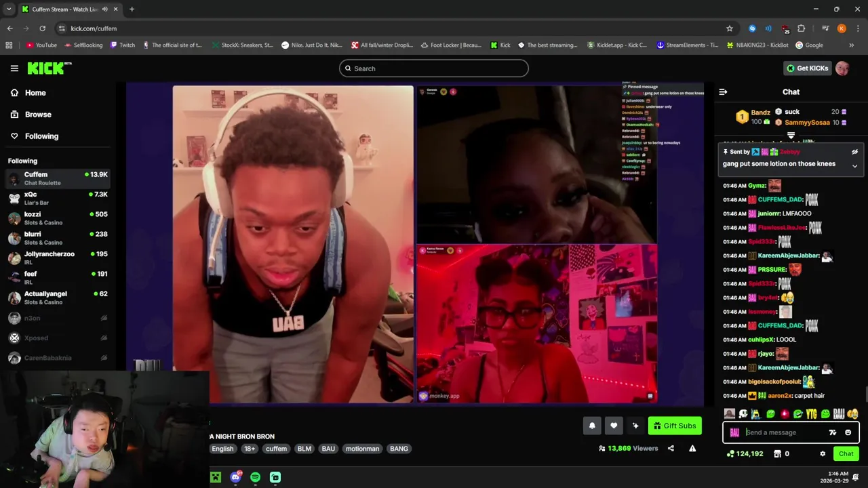Open a new browser tab
The width and height of the screenshot is (868, 488).
[132, 9]
